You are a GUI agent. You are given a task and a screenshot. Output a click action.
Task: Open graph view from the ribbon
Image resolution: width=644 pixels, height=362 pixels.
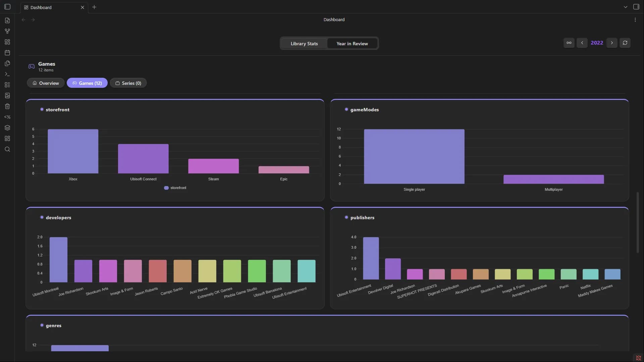coord(7,31)
